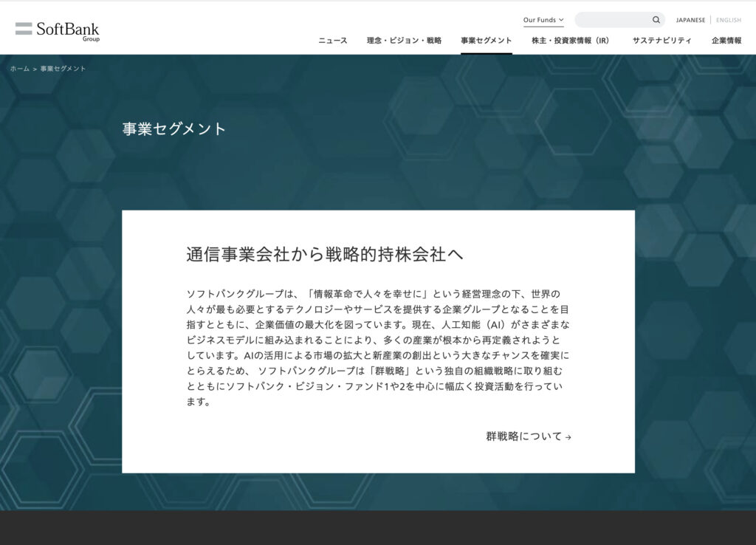
Task: Follow the 群戦略について link
Action: pyautogui.click(x=529, y=436)
